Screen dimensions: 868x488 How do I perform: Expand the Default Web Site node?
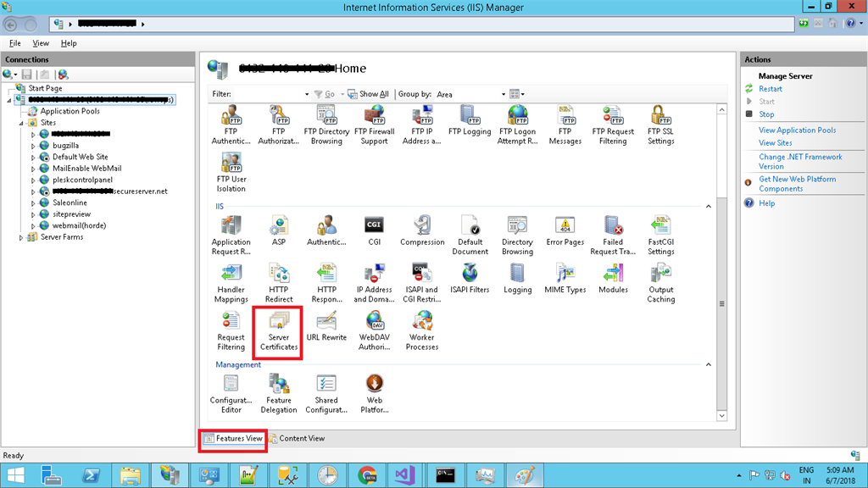pyautogui.click(x=33, y=158)
